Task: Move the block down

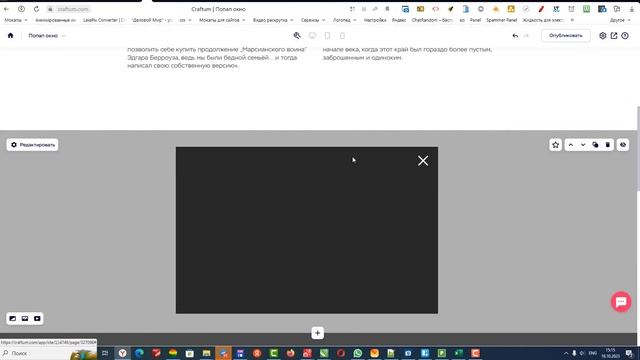Action: pos(583,145)
